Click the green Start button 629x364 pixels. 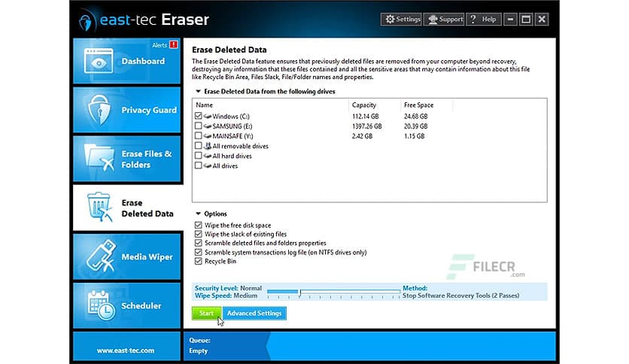[207, 313]
